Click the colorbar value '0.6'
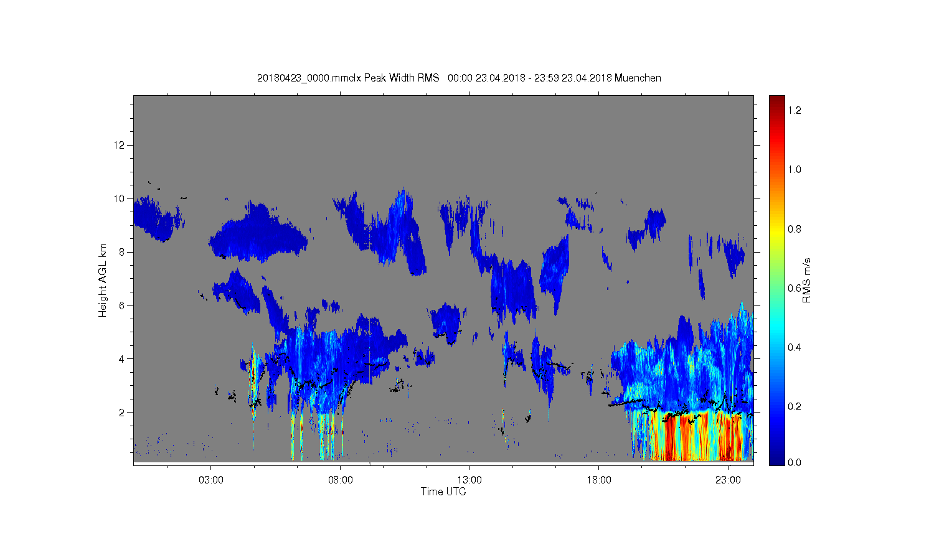This screenshot has width=934, height=560. 795,288
